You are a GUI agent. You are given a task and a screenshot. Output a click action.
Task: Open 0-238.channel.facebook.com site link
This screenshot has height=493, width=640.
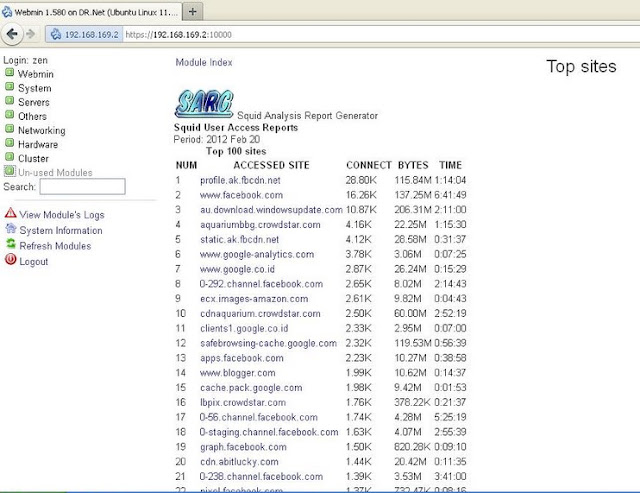(261, 477)
